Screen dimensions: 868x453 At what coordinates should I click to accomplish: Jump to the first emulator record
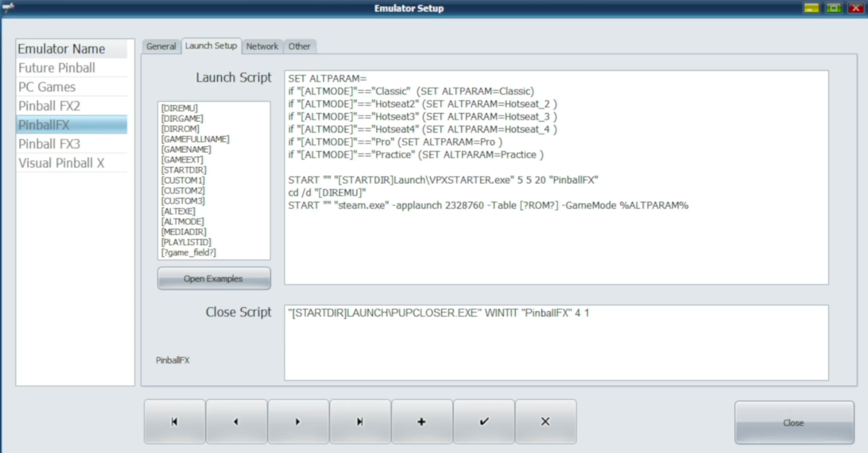point(175,421)
